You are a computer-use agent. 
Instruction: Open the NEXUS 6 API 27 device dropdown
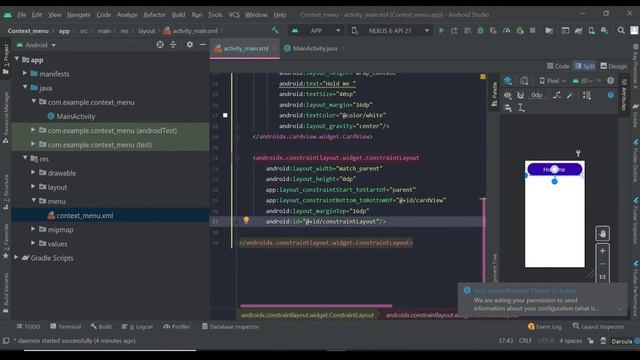pos(390,31)
